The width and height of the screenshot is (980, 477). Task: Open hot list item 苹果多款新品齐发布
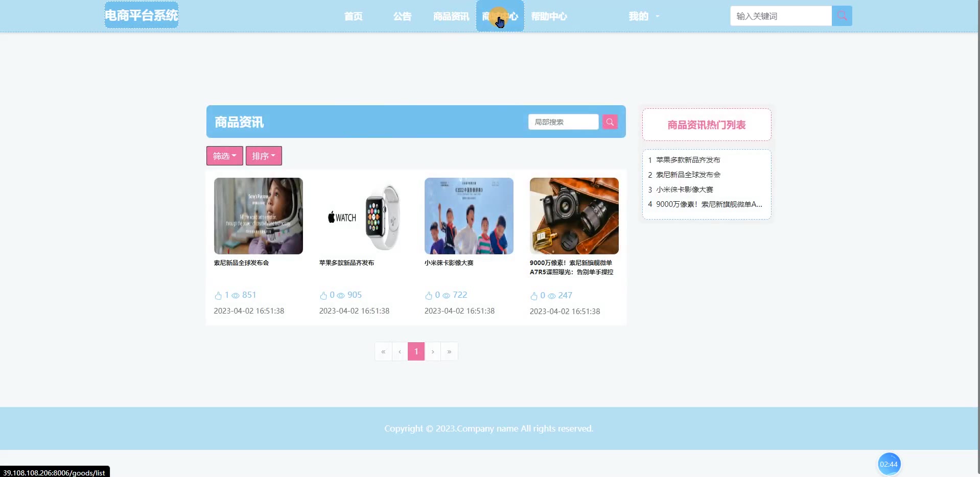click(688, 160)
